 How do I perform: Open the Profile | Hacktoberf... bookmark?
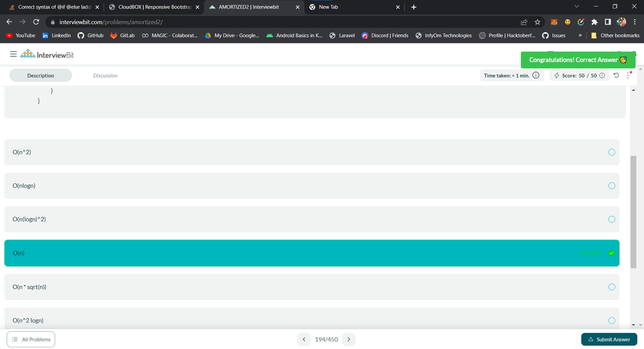(507, 35)
